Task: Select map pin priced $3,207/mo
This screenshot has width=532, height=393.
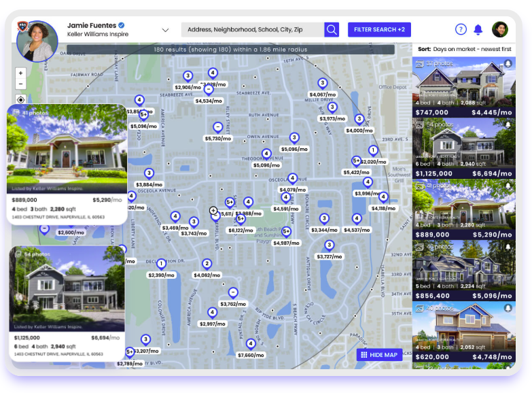Action: 145,339
